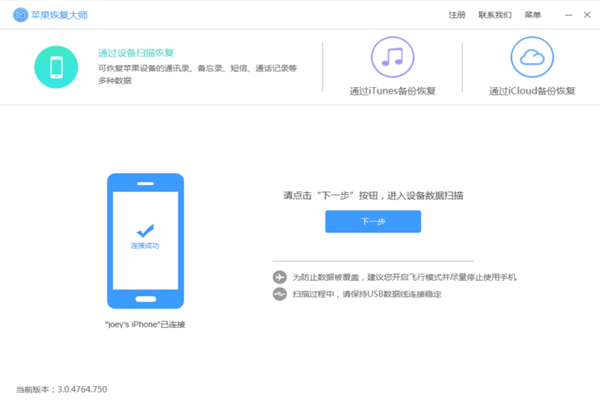Open the 联系我们 (Contact Us) menu
The image size is (600, 400).
(x=494, y=15)
